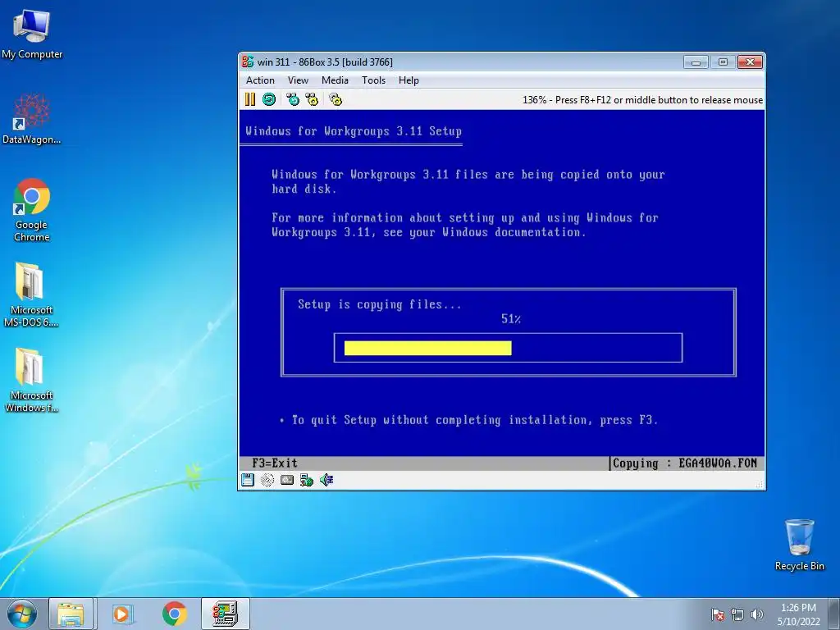Click the network icon in the system tray
The image size is (840, 630).
coord(737,614)
